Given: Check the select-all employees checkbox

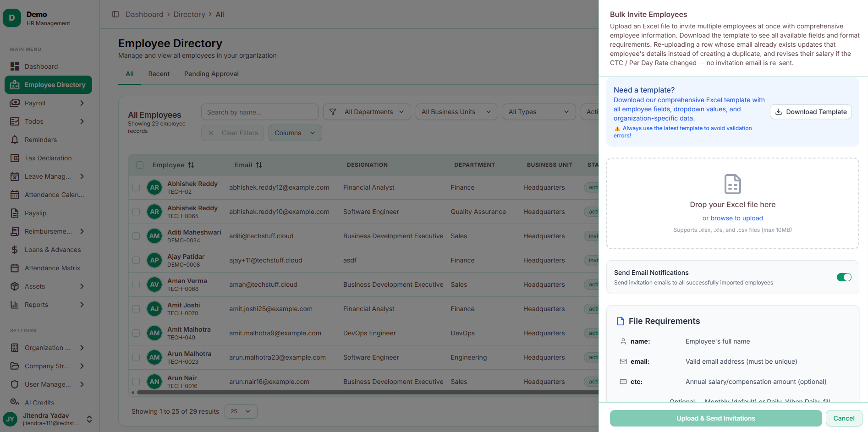Looking at the screenshot, I should pyautogui.click(x=140, y=165).
